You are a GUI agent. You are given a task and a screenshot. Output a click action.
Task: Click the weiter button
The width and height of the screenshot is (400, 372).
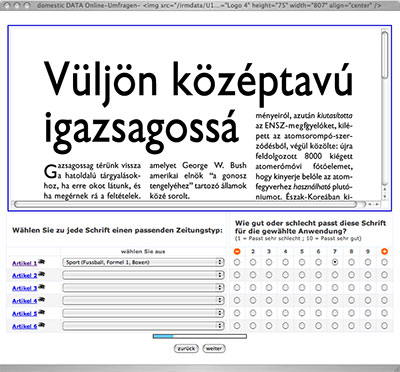[214, 349]
